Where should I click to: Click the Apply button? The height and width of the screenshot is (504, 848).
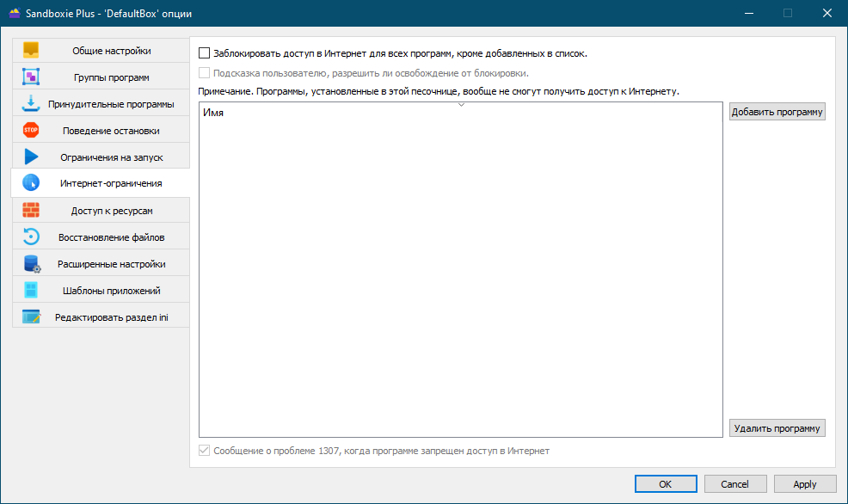pyautogui.click(x=805, y=484)
